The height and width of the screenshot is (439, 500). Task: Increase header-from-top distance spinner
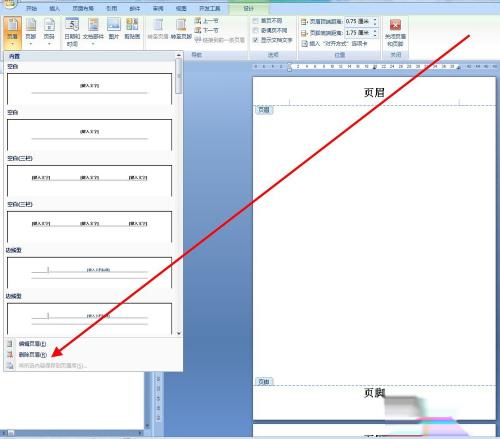375,20
